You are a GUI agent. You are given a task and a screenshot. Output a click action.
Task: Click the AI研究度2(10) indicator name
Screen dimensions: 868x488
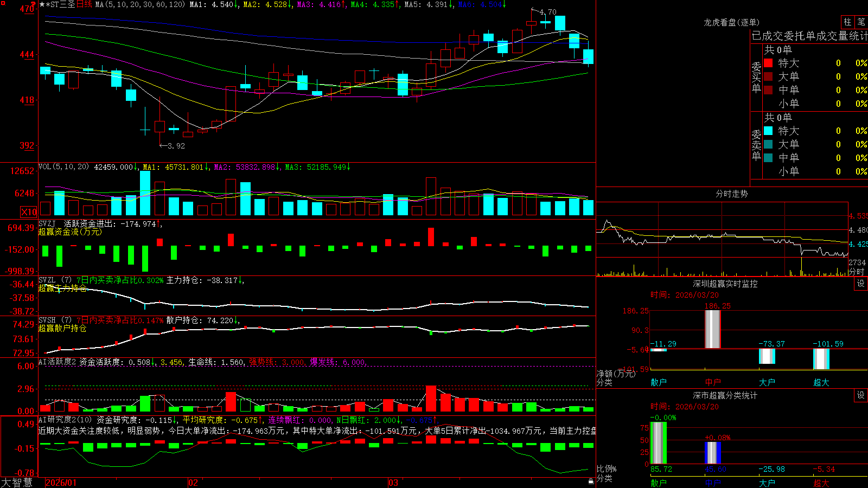click(65, 420)
